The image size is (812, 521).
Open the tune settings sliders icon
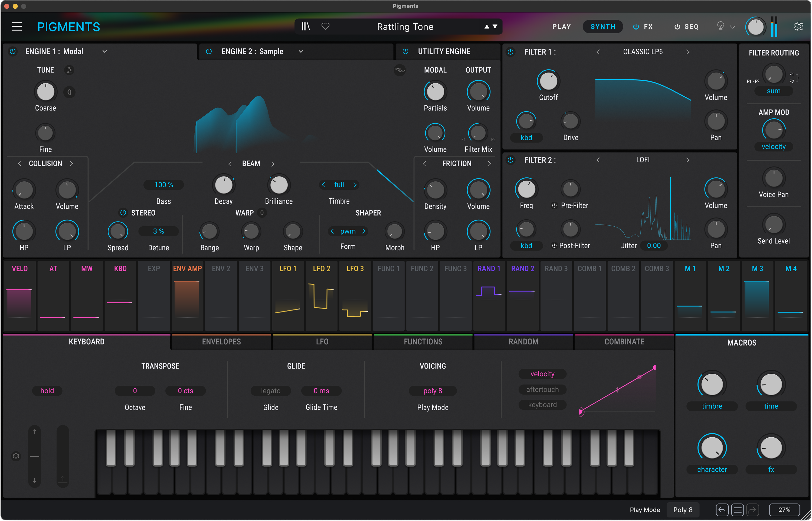tap(69, 70)
